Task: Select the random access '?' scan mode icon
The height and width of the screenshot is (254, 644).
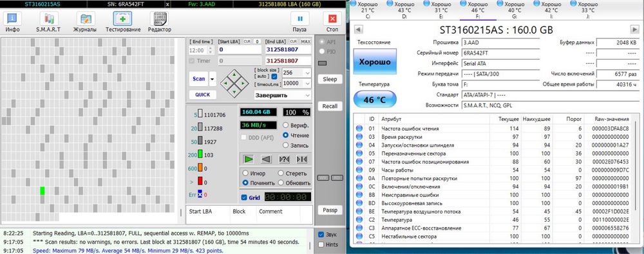Action: click(284, 159)
